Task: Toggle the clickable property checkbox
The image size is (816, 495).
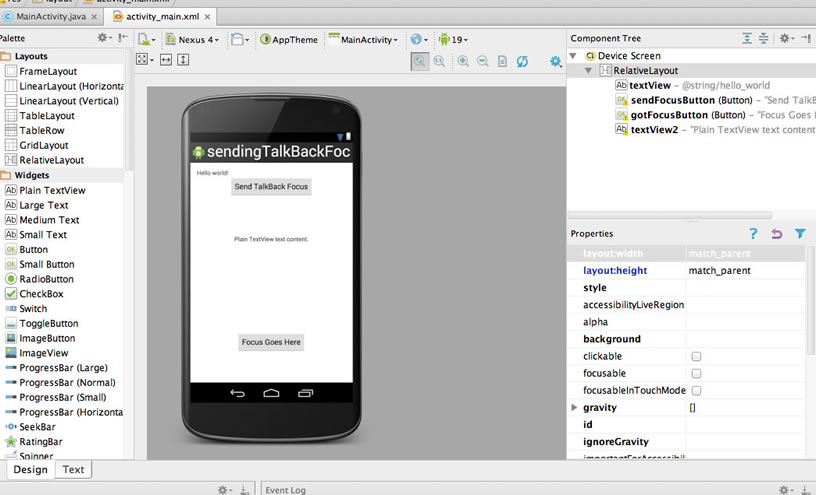Action: tap(696, 357)
